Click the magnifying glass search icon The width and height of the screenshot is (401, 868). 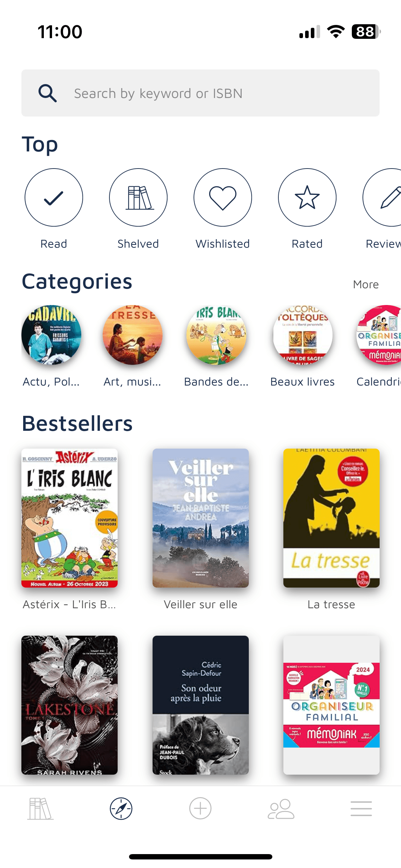47,93
